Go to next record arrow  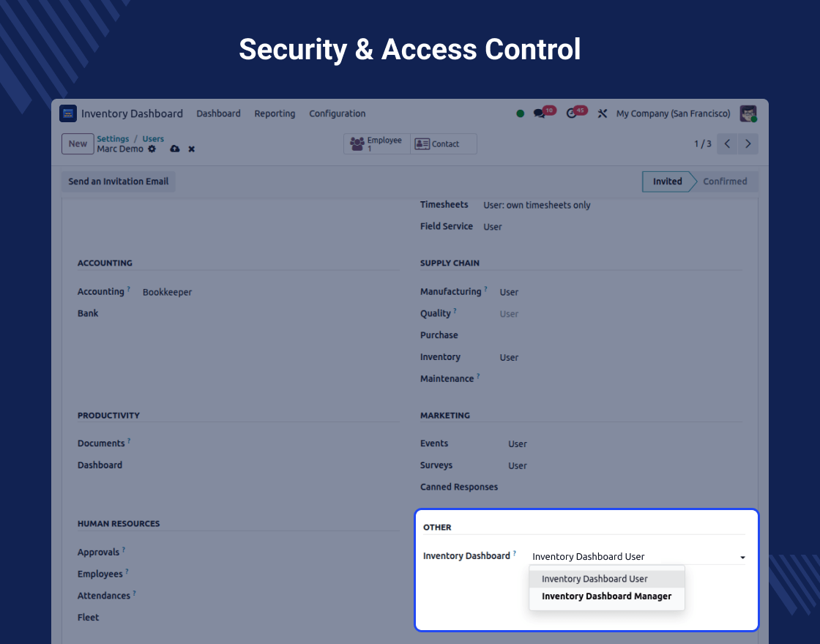coord(748,143)
